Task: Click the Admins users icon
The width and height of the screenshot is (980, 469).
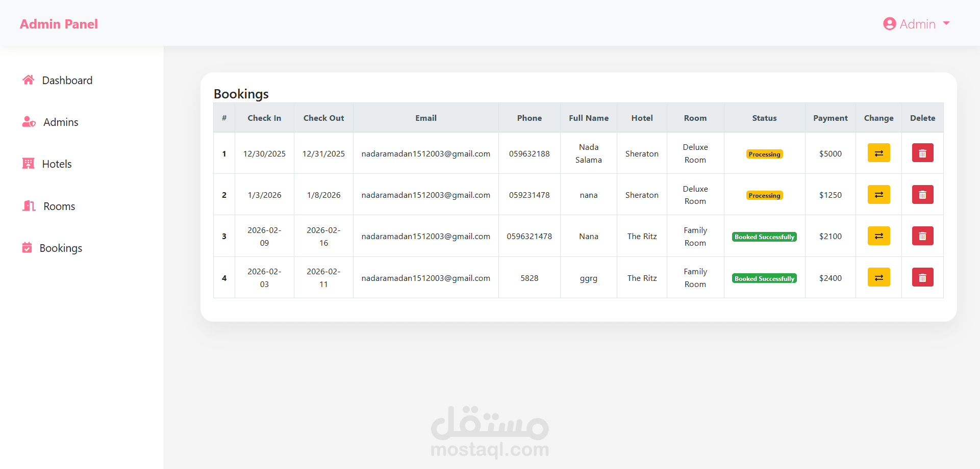Action: tap(29, 122)
